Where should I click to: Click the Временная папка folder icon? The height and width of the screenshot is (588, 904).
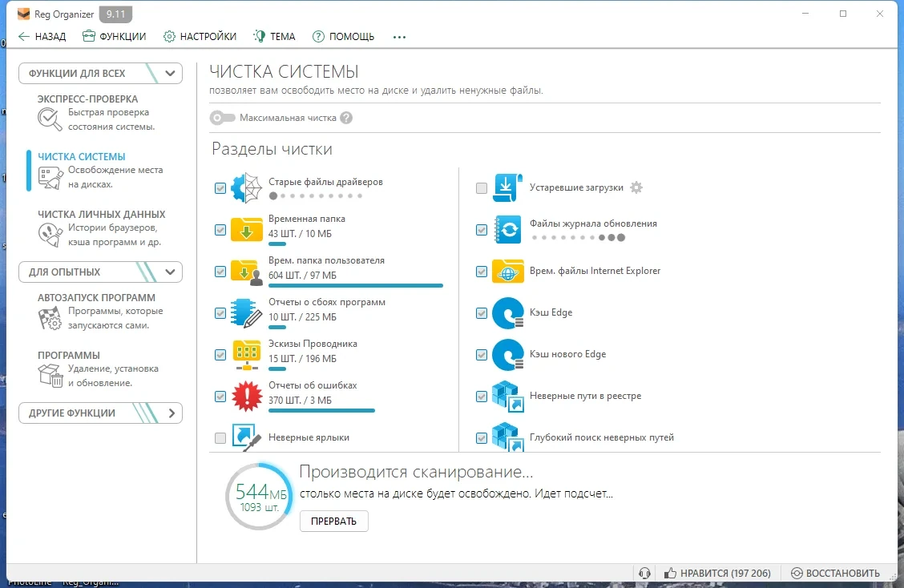pyautogui.click(x=246, y=229)
